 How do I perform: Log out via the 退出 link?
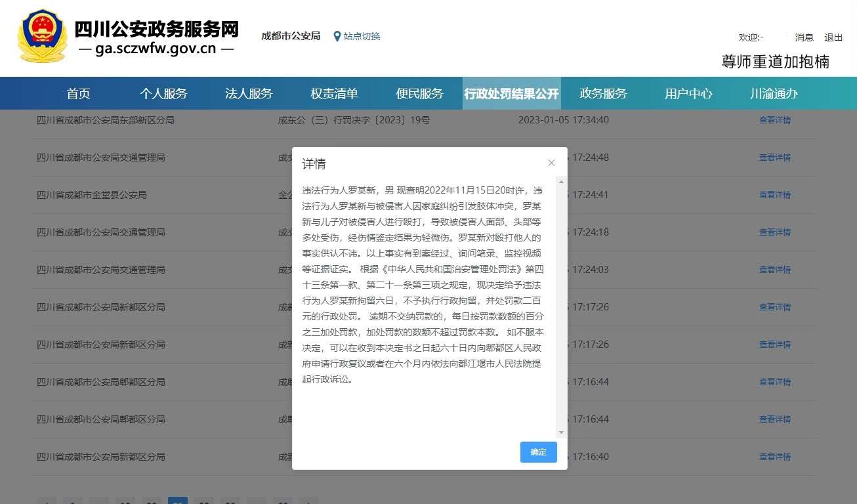[x=833, y=37]
